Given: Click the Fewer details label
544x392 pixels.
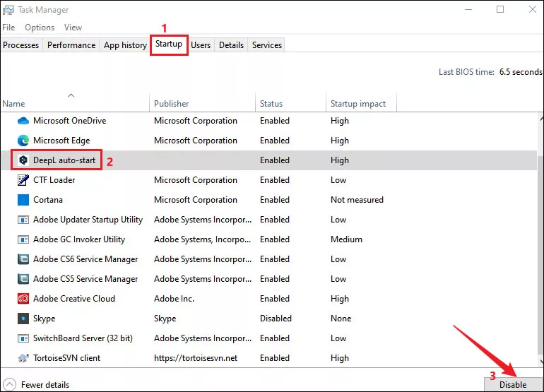Looking at the screenshot, I should [x=45, y=385].
